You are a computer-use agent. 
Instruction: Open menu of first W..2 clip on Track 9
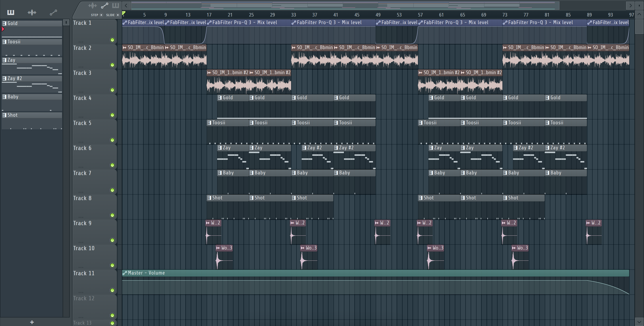coord(208,223)
